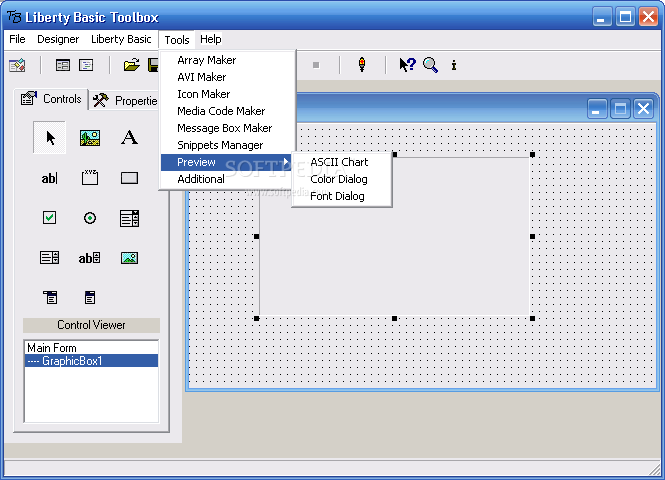
Task: Close the open Tools menu
Action: pos(177,39)
